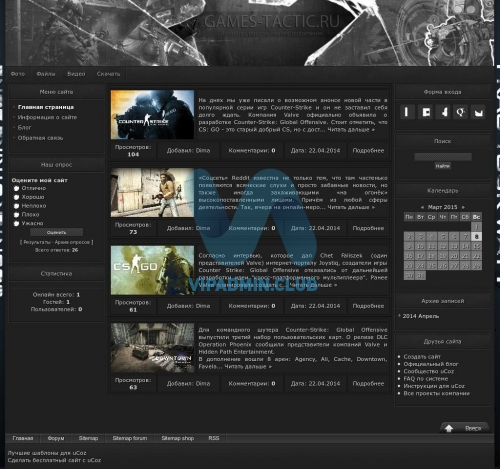Click Читать дальше in the Downtown maps article
500x469 pixels.
pyautogui.click(x=248, y=367)
